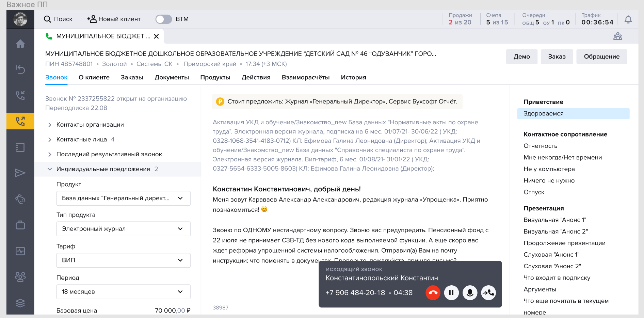
Task: Open incoming calls sidebar icon
Action: click(20, 95)
